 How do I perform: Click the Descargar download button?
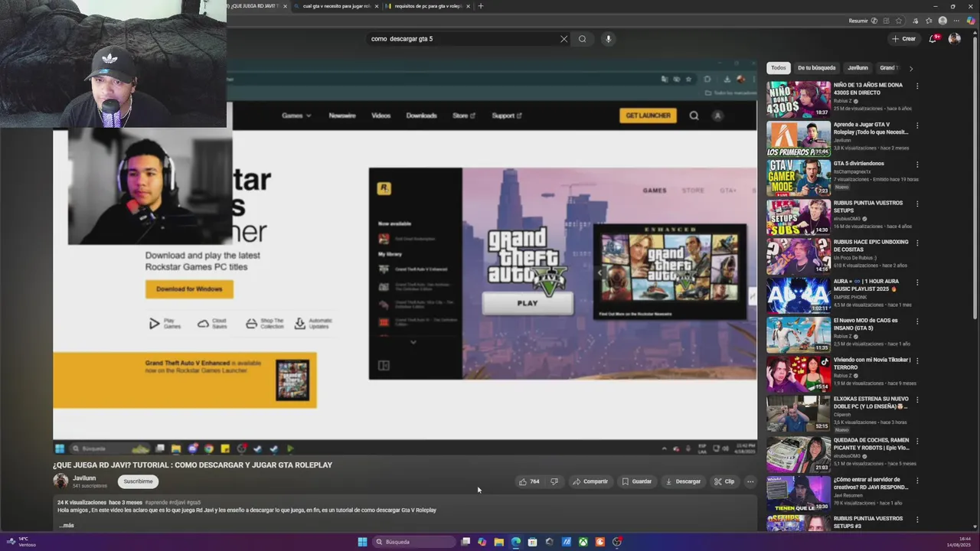point(683,481)
